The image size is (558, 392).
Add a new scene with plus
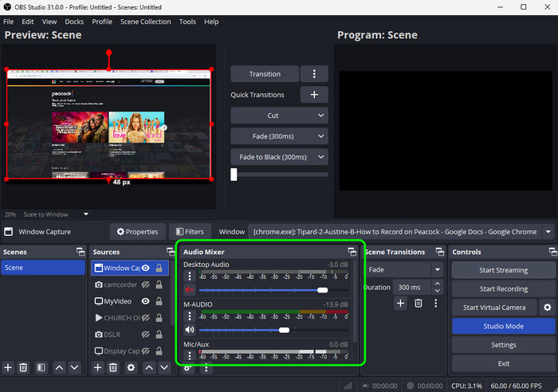coord(8,367)
